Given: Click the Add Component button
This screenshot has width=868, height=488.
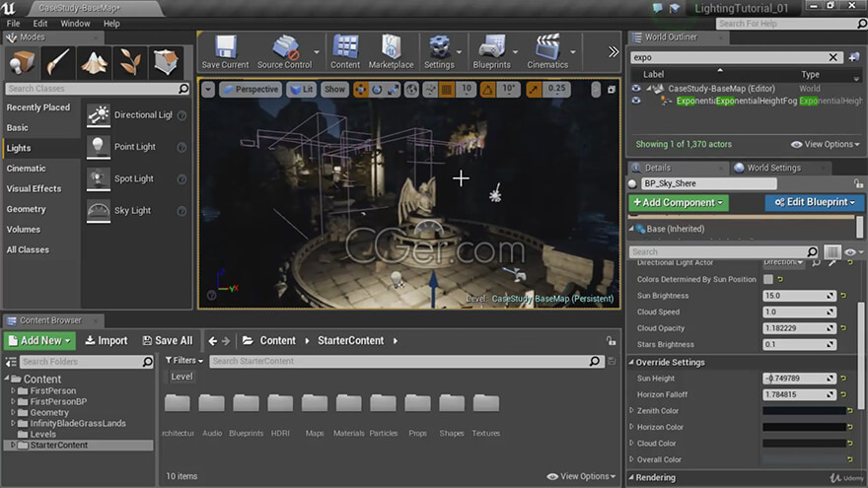Looking at the screenshot, I should (679, 202).
